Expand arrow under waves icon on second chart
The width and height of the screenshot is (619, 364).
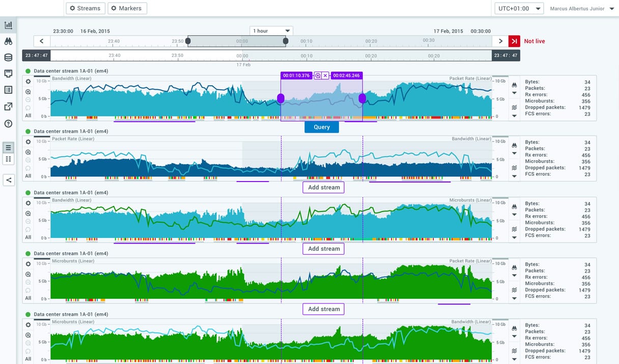[514, 176]
